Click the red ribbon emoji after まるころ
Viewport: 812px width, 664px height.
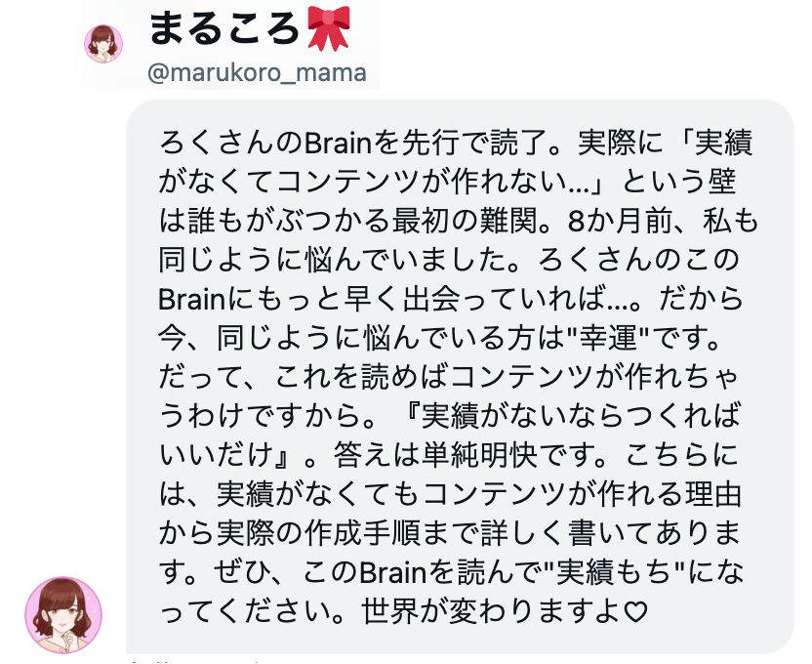[329, 28]
